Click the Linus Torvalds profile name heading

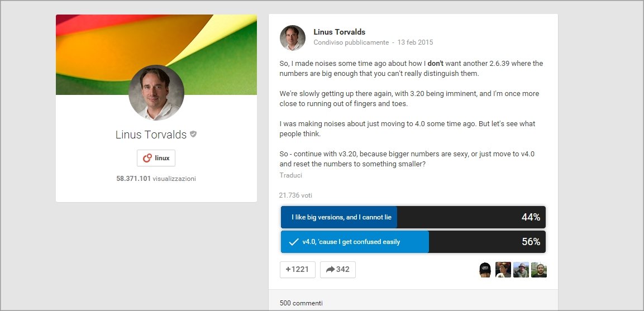pyautogui.click(x=151, y=135)
